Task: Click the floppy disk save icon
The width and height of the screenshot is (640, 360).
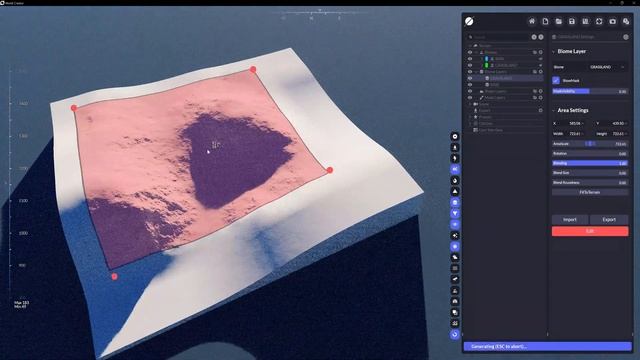Action: pyautogui.click(x=572, y=21)
